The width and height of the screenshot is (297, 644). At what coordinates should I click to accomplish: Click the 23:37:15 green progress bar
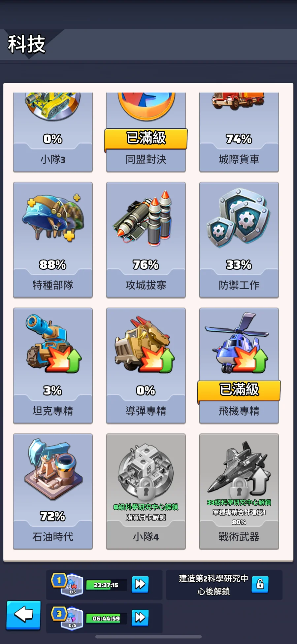pos(106,585)
